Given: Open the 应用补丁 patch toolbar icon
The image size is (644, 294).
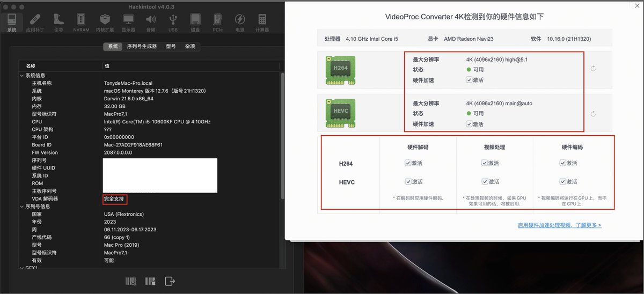Looking at the screenshot, I should [x=35, y=23].
